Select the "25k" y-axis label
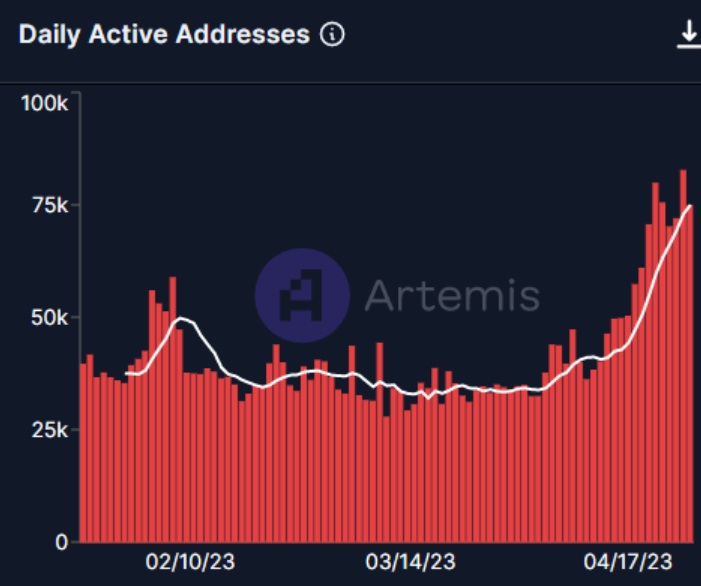 (x=50, y=430)
